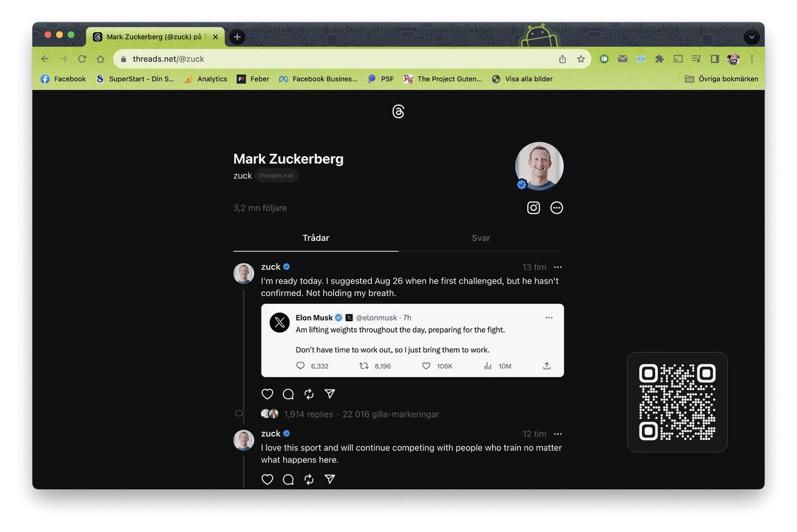Open Zuckerberg's Instagram profile icon
This screenshot has height=532, width=797.
click(x=534, y=208)
